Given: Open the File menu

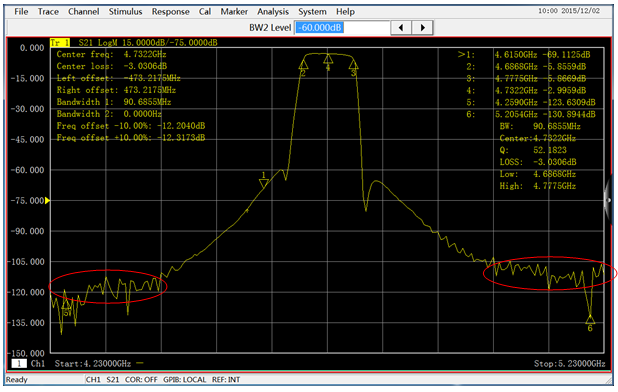Looking at the screenshot, I should 21,12.
